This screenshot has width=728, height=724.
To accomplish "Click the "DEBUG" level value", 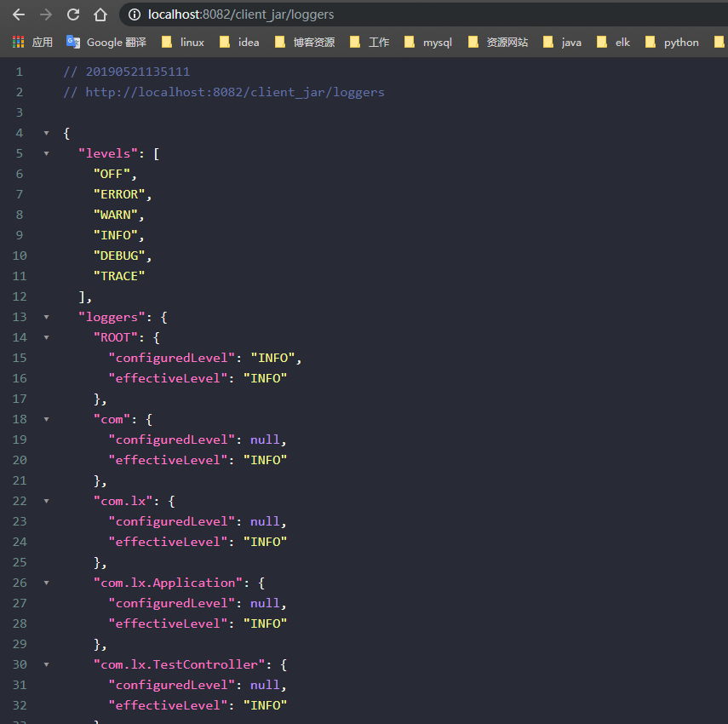I will click(x=119, y=256).
